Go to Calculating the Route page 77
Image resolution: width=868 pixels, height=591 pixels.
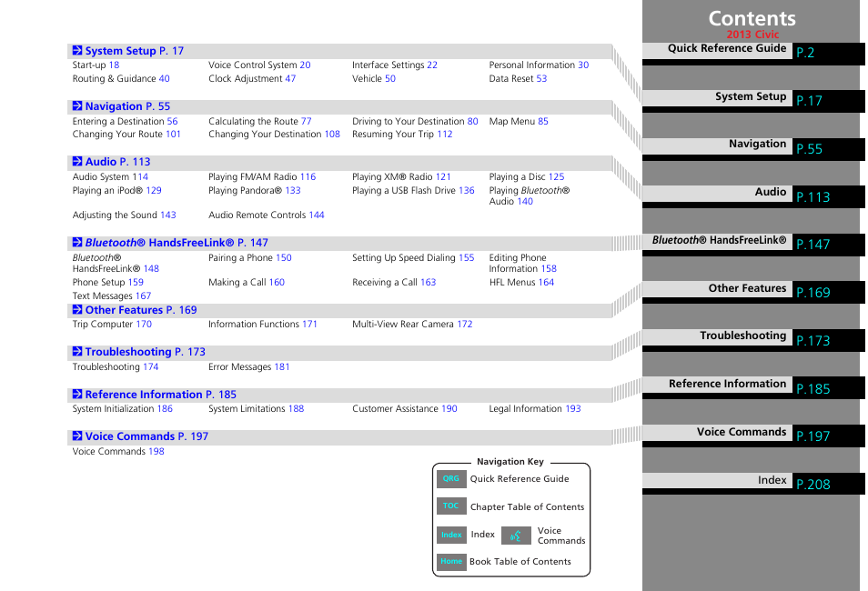pos(260,121)
